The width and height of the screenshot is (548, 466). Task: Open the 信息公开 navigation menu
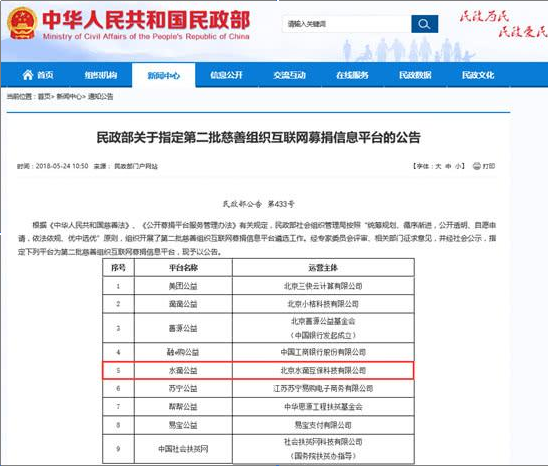click(226, 75)
